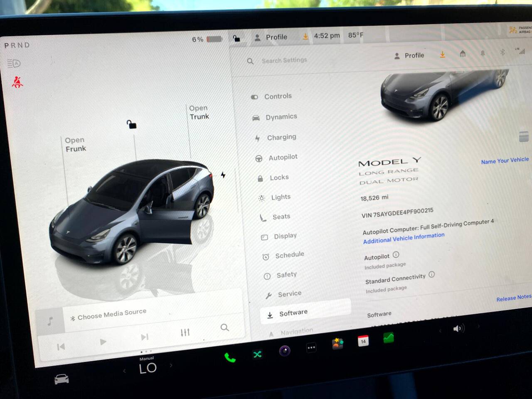Select the Software settings menu

[305, 312]
